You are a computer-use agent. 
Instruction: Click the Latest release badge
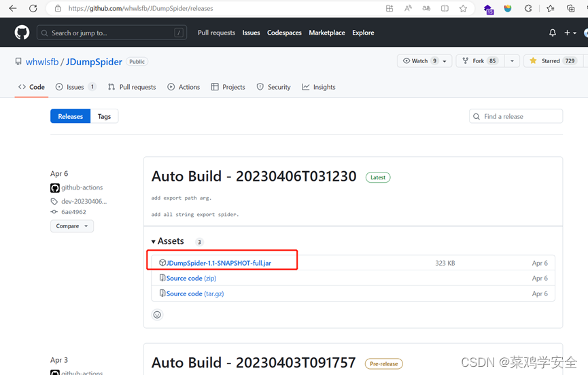click(378, 177)
